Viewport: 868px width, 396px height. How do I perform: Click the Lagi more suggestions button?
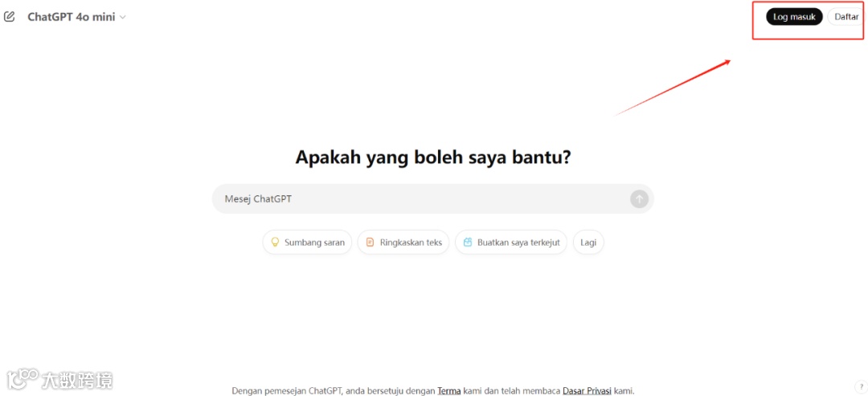click(x=588, y=243)
